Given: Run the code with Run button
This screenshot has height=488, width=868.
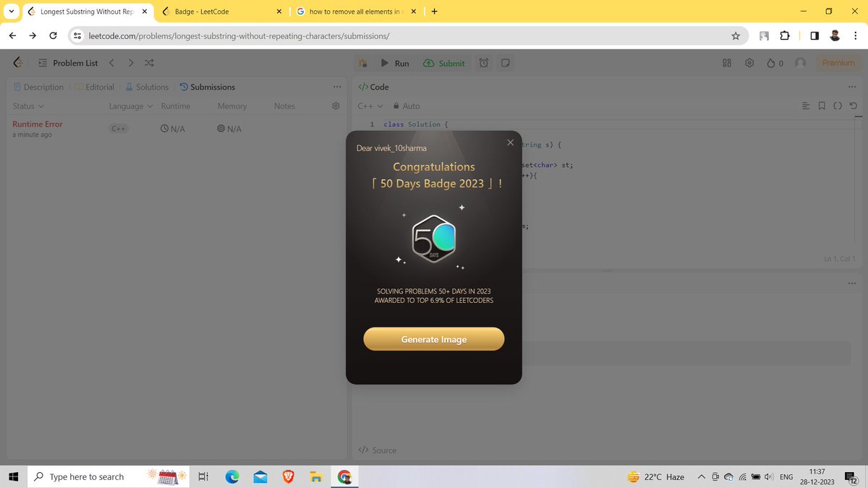Looking at the screenshot, I should click(x=395, y=63).
